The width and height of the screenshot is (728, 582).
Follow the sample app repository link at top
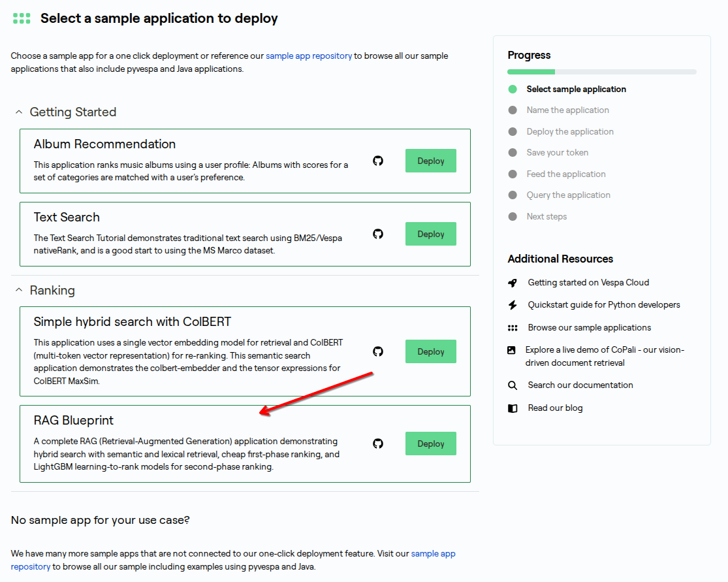pos(309,56)
